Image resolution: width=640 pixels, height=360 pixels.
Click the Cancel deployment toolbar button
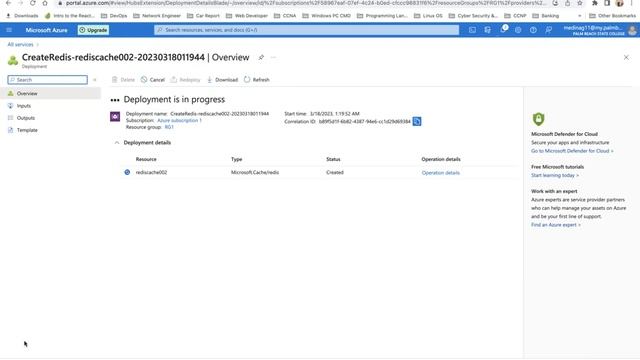[153, 80]
